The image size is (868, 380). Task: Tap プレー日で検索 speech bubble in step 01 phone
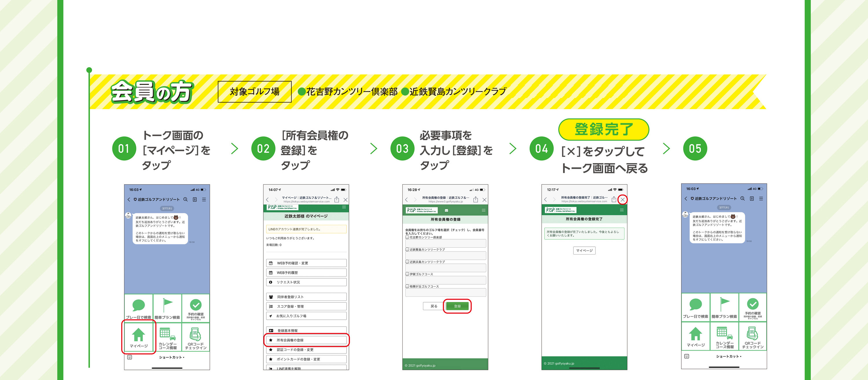pyautogui.click(x=139, y=305)
